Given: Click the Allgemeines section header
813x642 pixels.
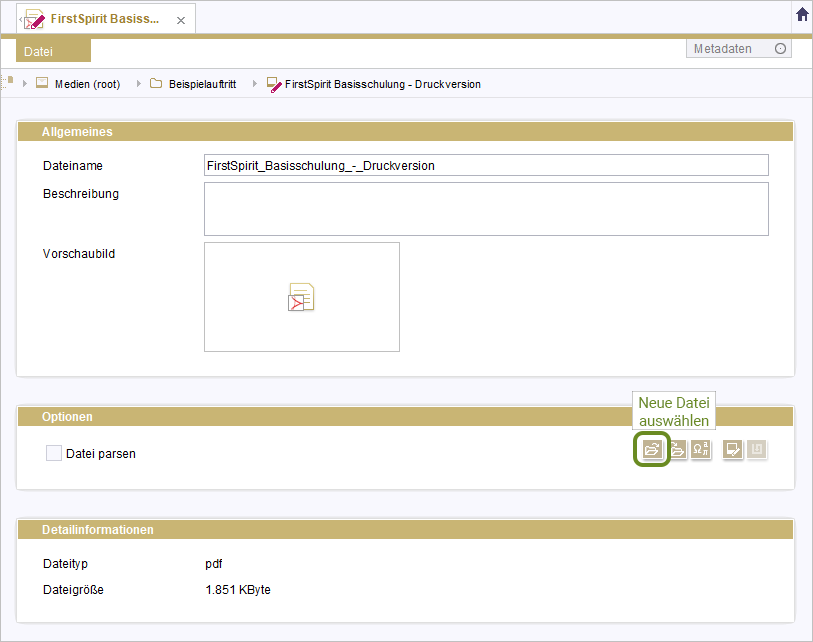Looking at the screenshot, I should (x=405, y=132).
